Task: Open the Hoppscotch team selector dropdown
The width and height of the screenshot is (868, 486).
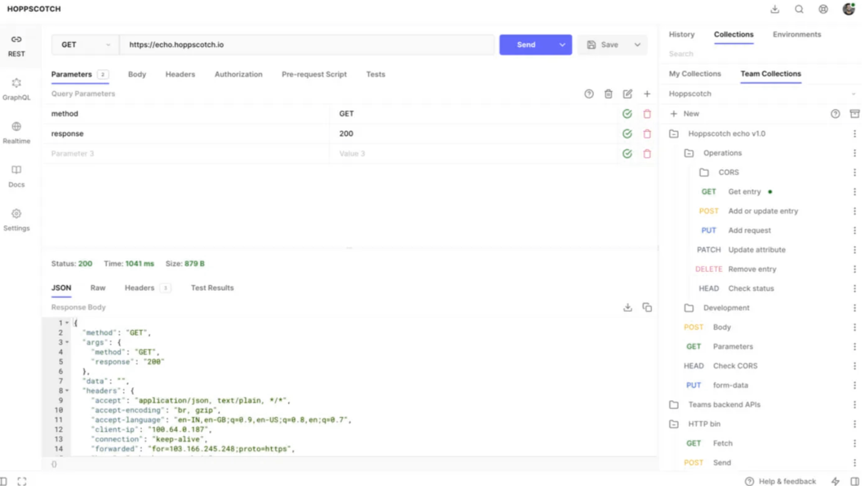Action: [x=762, y=94]
